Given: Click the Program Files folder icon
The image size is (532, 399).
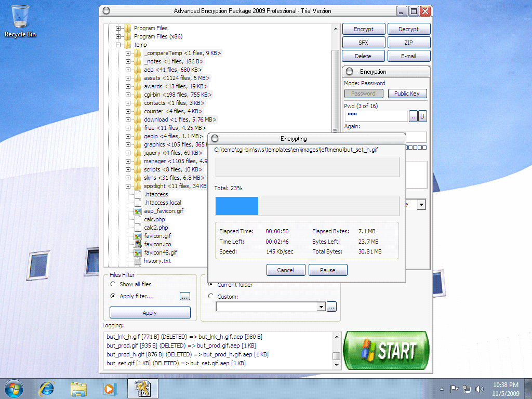Looking at the screenshot, I should pyautogui.click(x=128, y=28).
